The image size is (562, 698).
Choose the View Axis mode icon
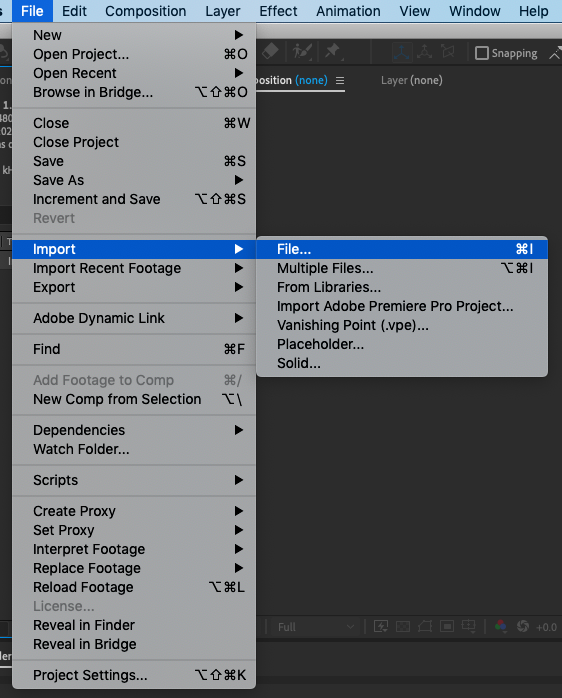(448, 52)
